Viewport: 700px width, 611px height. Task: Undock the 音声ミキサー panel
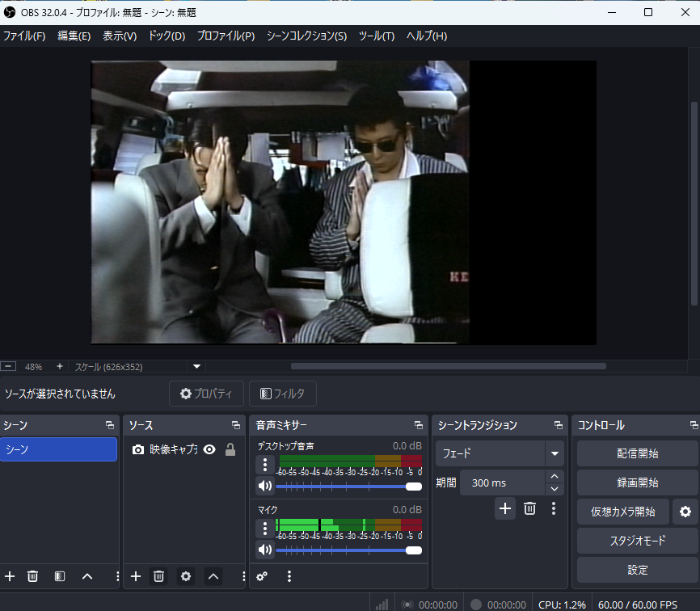click(418, 425)
